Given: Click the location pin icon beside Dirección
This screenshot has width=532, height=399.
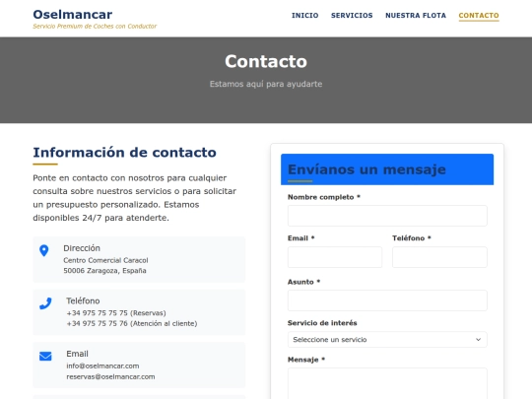Looking at the screenshot, I should click(x=44, y=251).
